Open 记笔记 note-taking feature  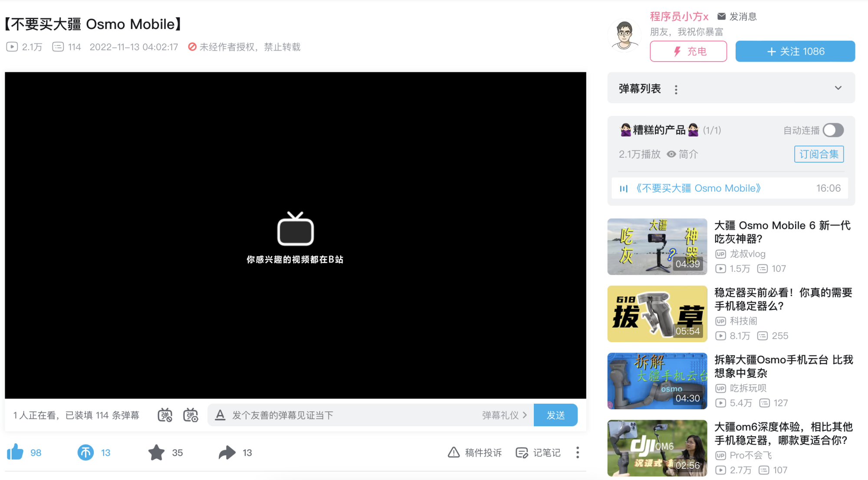click(538, 453)
